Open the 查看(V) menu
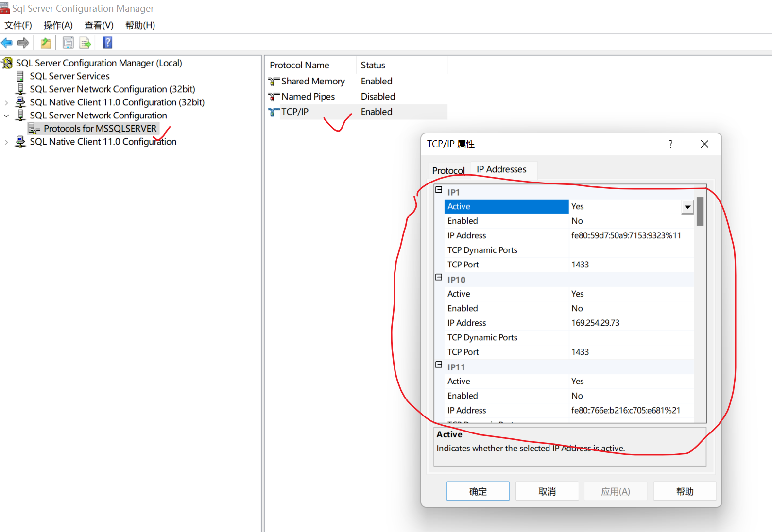The image size is (772, 532). coord(99,25)
